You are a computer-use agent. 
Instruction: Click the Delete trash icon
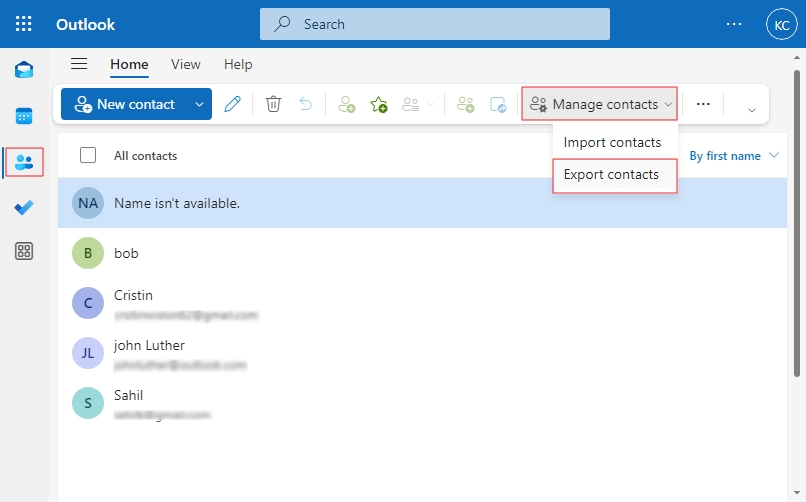pyautogui.click(x=273, y=104)
